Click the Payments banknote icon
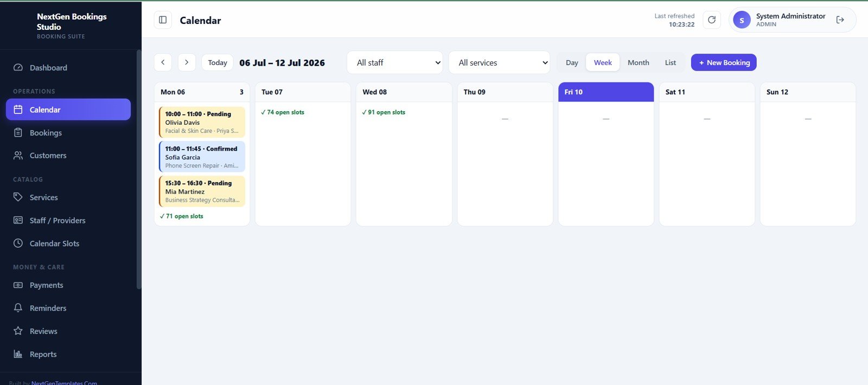The image size is (868, 385). click(18, 285)
